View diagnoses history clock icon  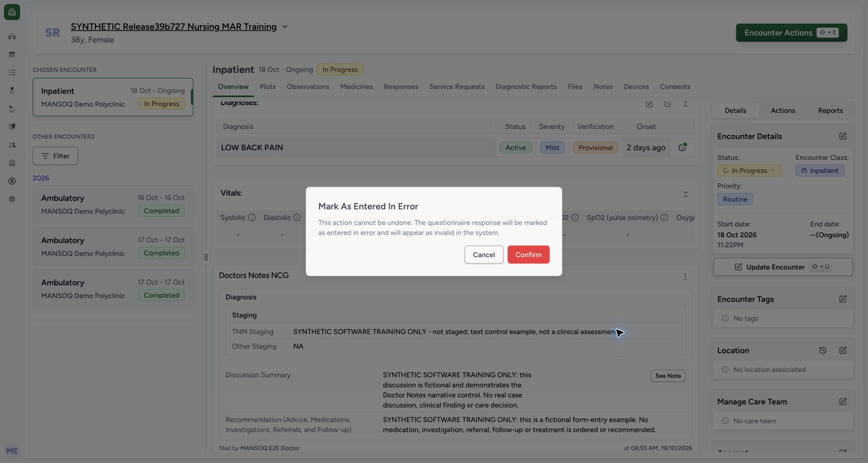pos(668,104)
